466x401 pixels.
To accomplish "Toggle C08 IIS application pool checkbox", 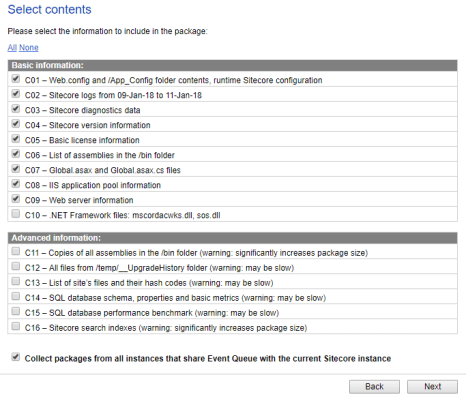I will (16, 184).
